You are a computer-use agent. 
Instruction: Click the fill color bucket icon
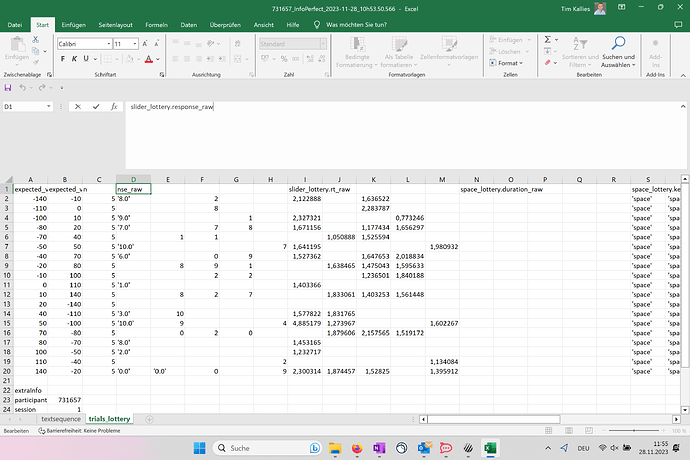pyautogui.click(x=129, y=59)
